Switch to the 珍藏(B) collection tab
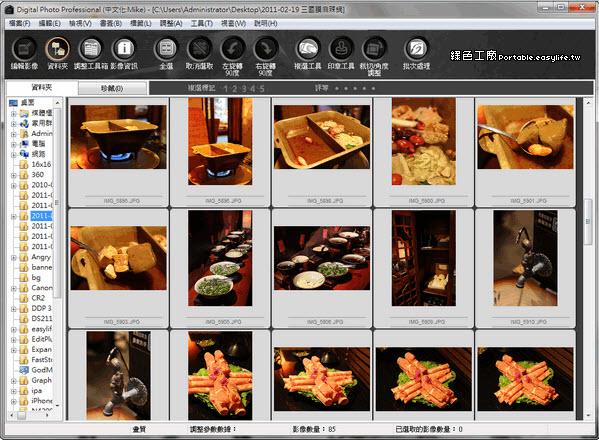This screenshot has width=599, height=440. point(112,89)
